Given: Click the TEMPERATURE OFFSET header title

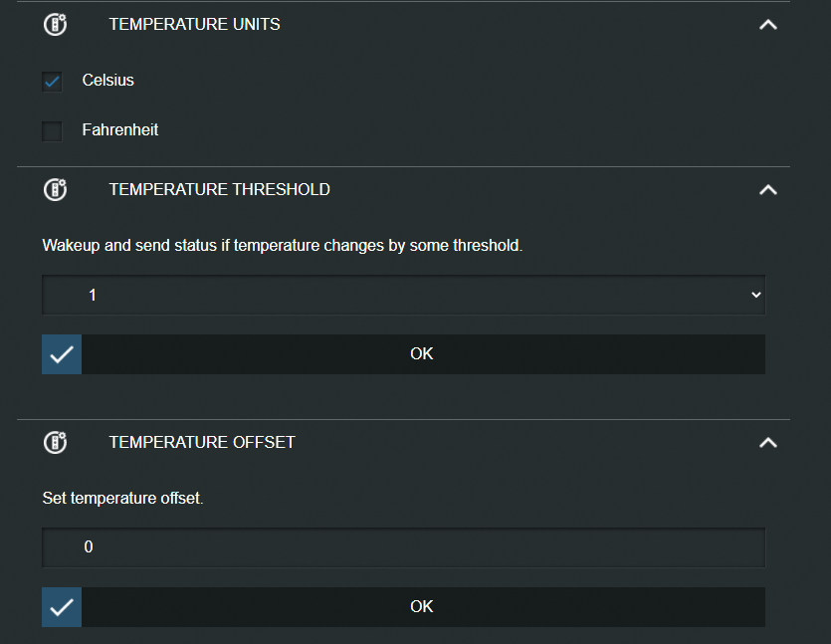Looking at the screenshot, I should pos(202,443).
